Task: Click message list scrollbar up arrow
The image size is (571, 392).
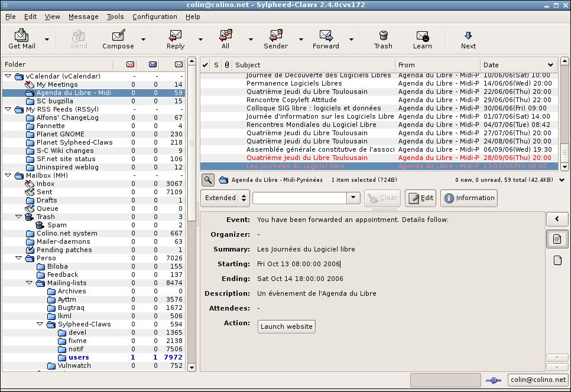Action: point(564,61)
